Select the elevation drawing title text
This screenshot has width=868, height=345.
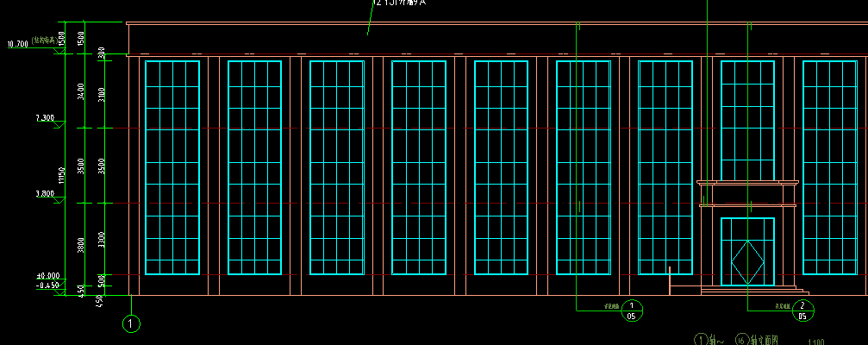[737, 340]
